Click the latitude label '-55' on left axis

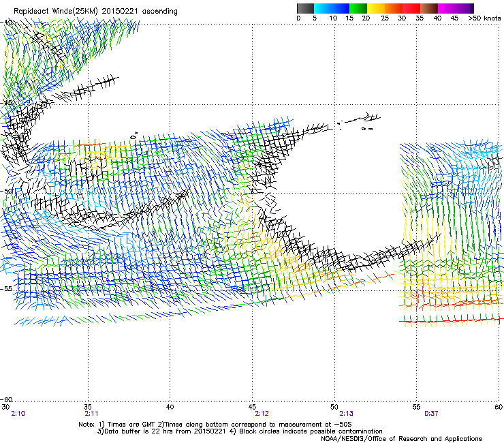[x=6, y=288]
